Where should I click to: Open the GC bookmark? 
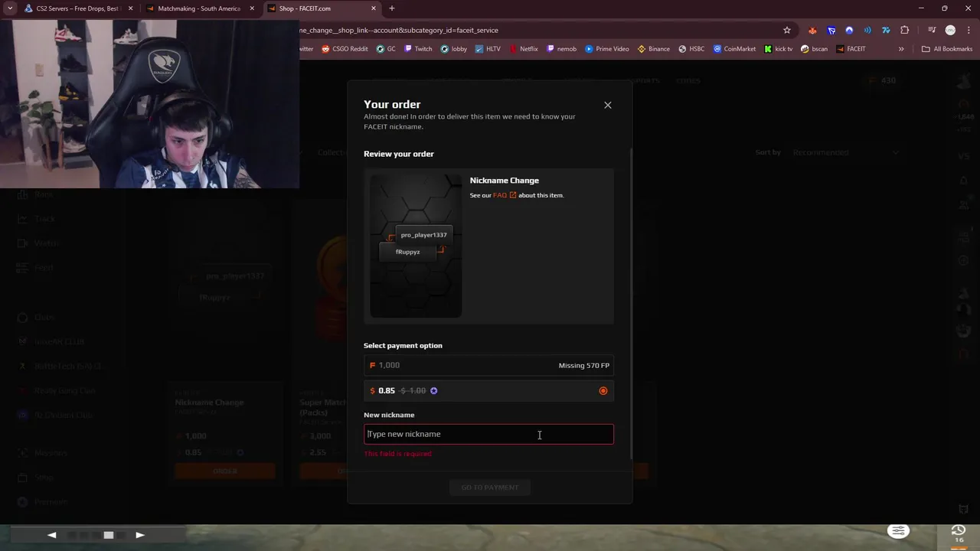pyautogui.click(x=386, y=49)
